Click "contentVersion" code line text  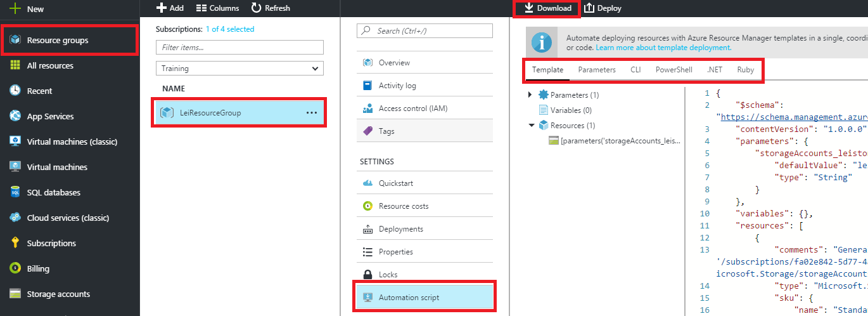click(x=801, y=129)
